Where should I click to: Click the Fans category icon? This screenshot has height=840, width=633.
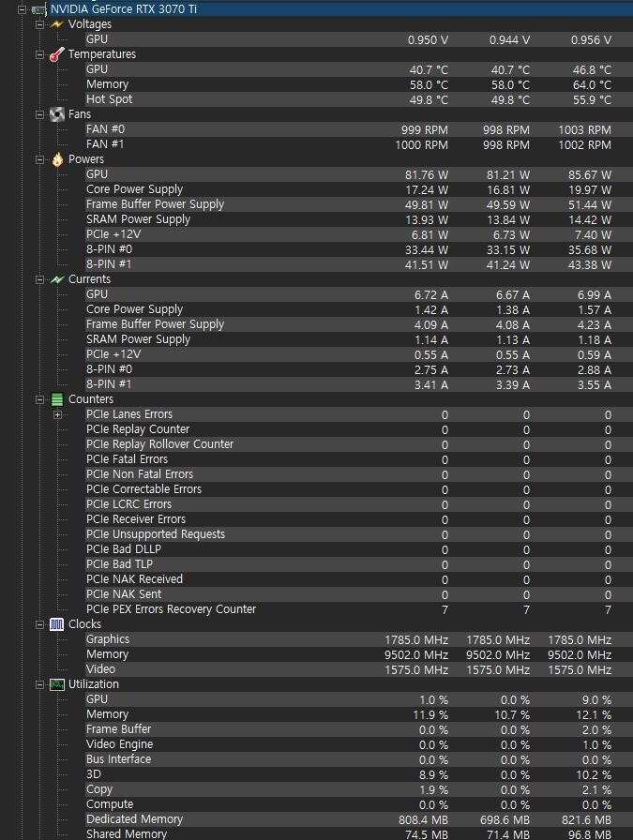(x=57, y=114)
